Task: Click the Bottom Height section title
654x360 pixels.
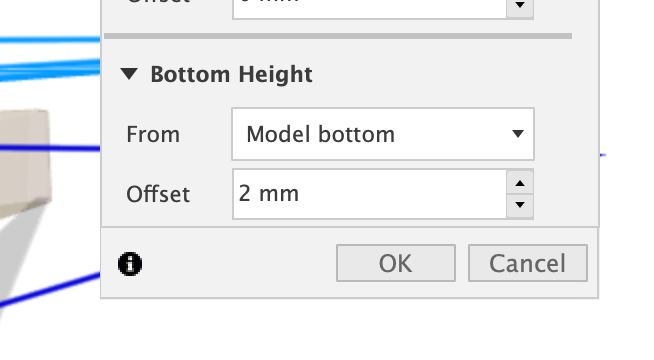Action: tap(231, 75)
